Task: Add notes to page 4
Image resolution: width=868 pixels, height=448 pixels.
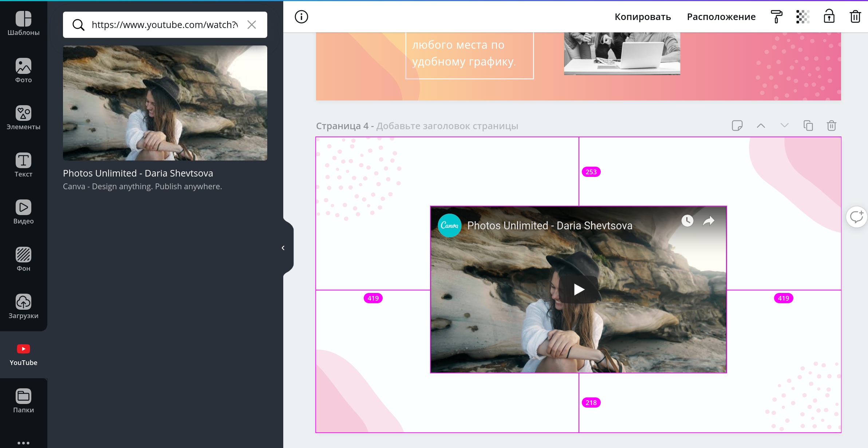Action: [x=737, y=126]
